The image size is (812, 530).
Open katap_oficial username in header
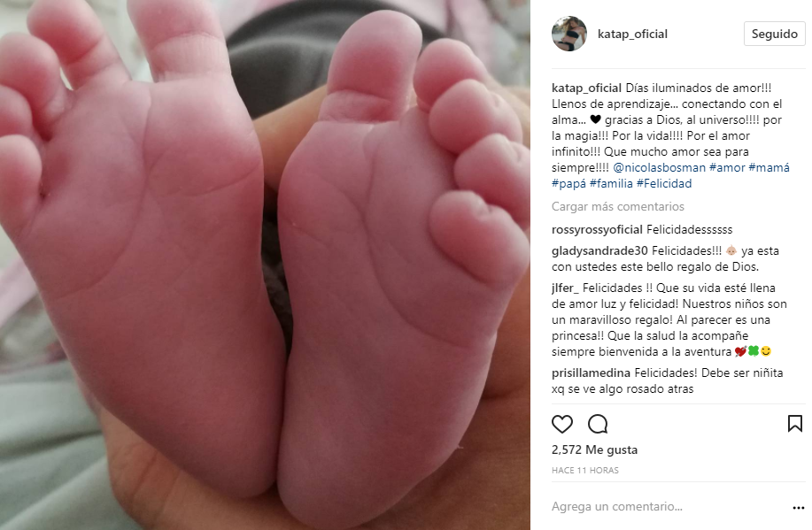click(x=632, y=35)
